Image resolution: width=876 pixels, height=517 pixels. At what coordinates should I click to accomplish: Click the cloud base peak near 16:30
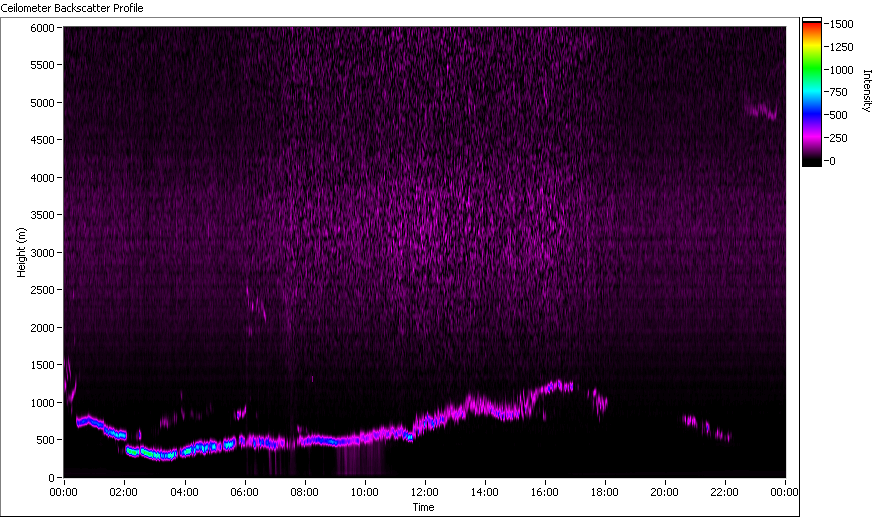tap(559, 386)
